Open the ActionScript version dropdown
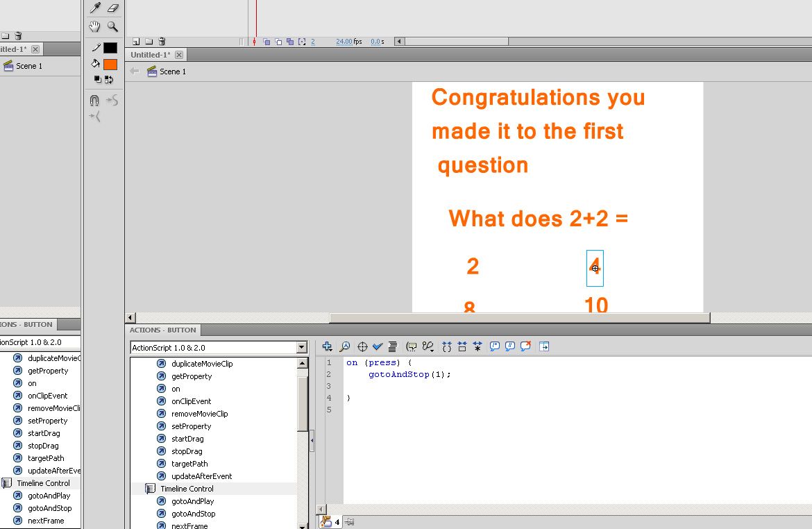The width and height of the screenshot is (812, 529). click(x=301, y=346)
